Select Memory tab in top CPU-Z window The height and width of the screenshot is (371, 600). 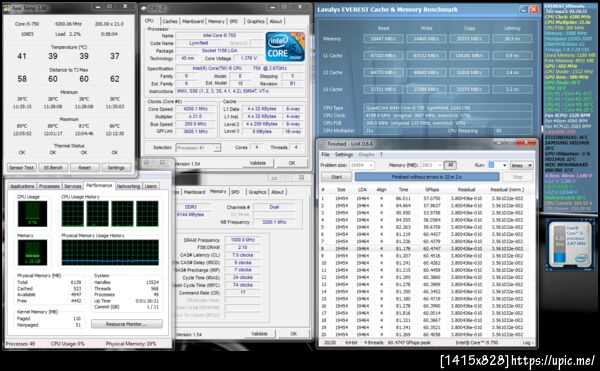click(x=216, y=21)
